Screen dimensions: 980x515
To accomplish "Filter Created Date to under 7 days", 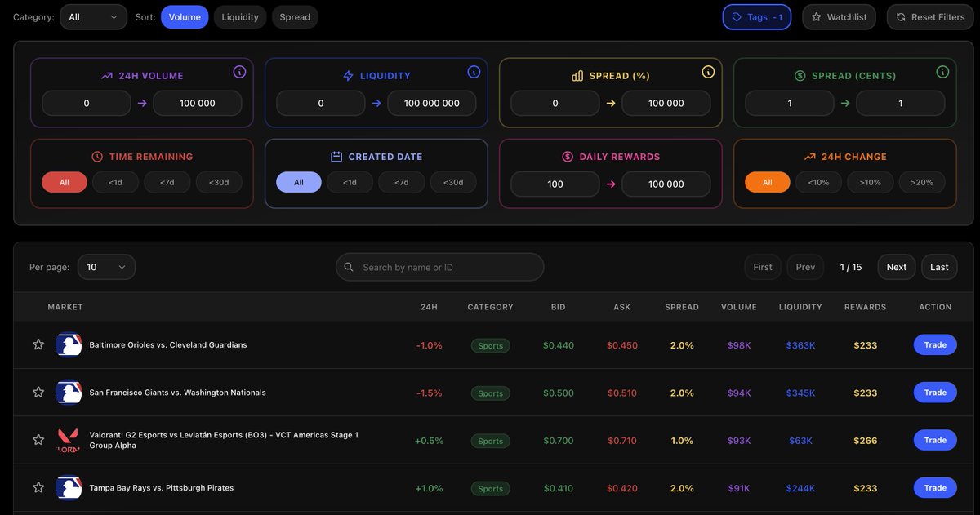I will [x=402, y=183].
